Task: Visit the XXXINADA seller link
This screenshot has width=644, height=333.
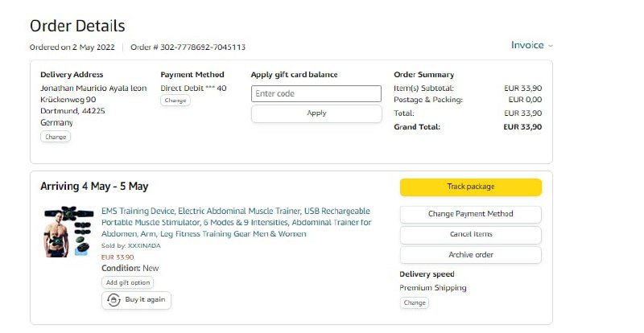Action: (x=144, y=245)
